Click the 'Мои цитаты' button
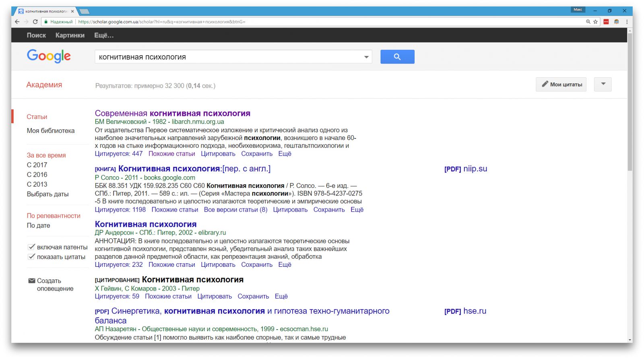The width and height of the screenshot is (644, 359). (561, 84)
